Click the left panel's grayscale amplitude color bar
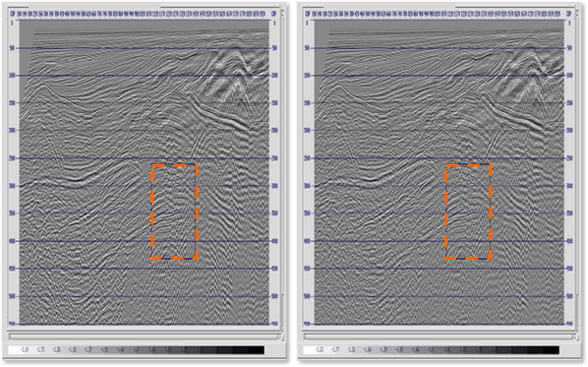Image resolution: width=588 pixels, height=367 pixels. [x=136, y=350]
